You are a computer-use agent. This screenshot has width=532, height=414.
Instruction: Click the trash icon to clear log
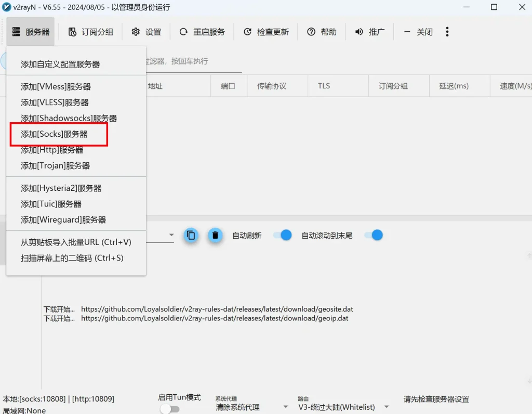[x=215, y=235]
